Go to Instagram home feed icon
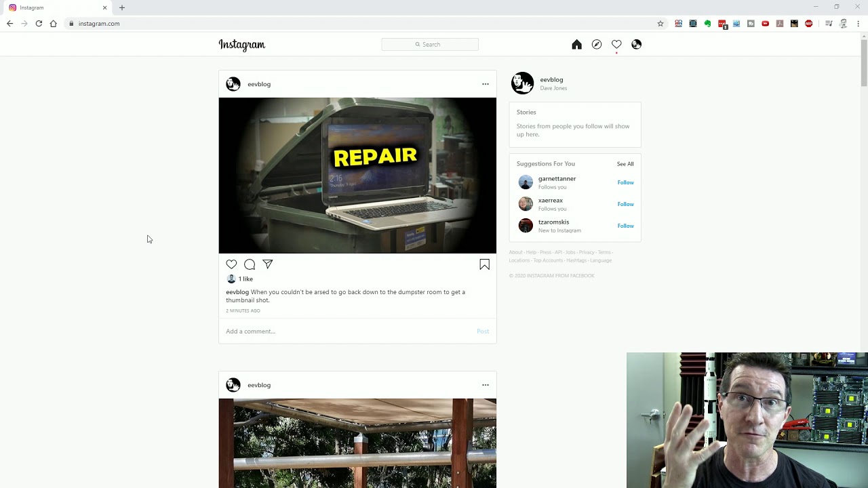 pyautogui.click(x=576, y=44)
